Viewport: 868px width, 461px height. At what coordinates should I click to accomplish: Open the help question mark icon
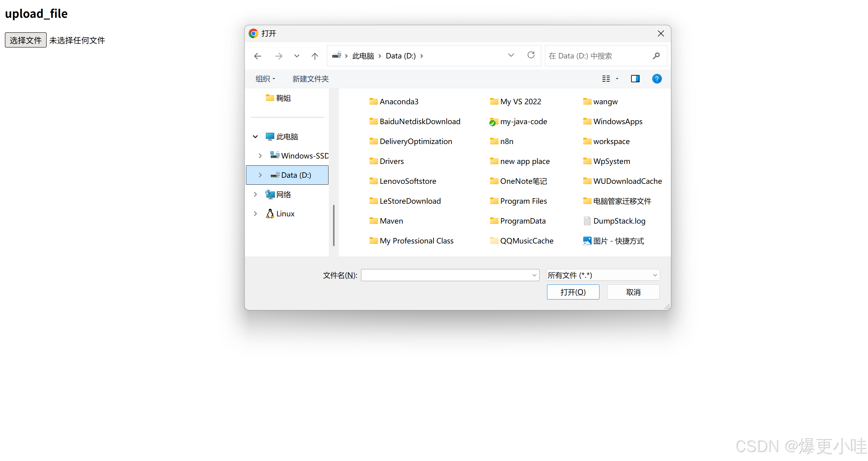656,79
